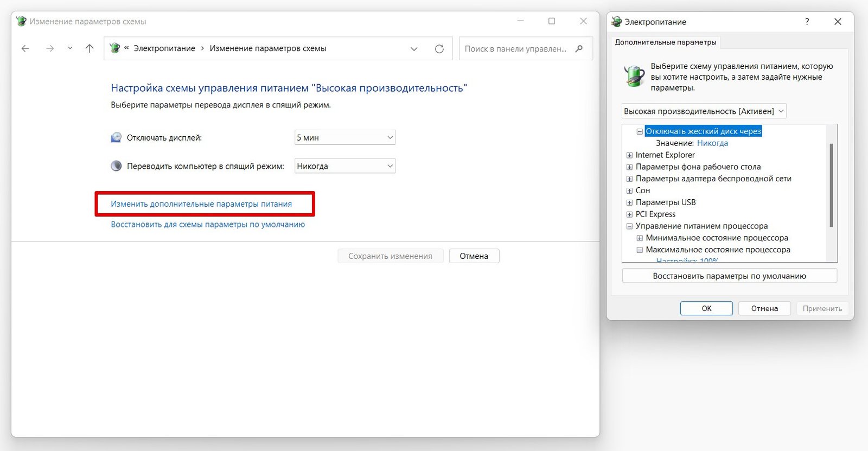
Task: Expand Минимальное состояние процессора node
Action: 640,238
